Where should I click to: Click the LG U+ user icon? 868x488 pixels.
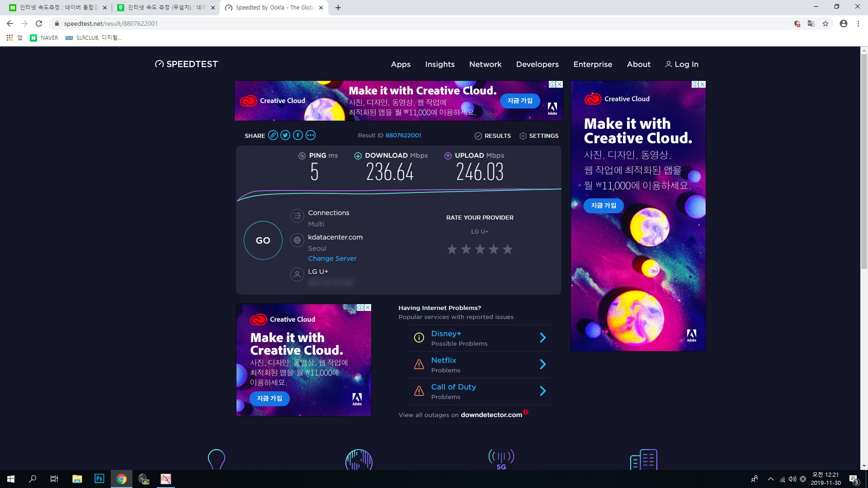[297, 274]
